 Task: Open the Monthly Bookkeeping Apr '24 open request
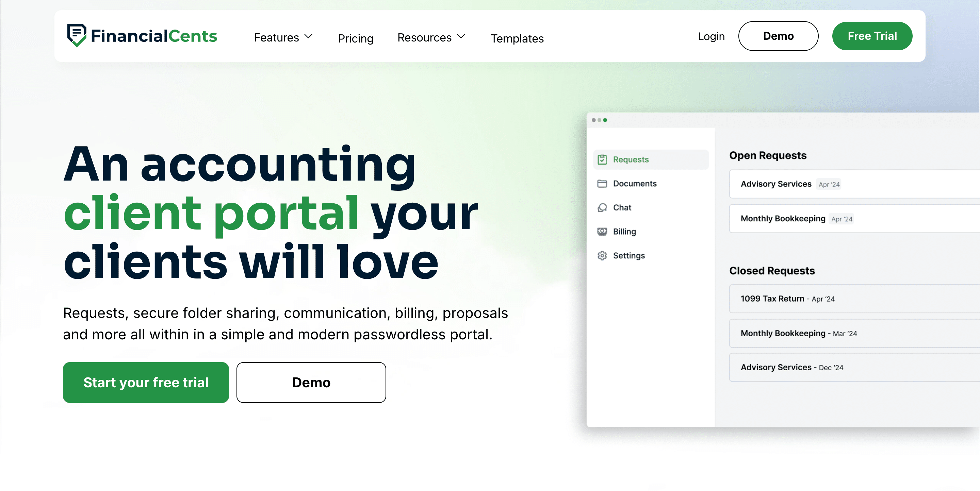pos(854,219)
